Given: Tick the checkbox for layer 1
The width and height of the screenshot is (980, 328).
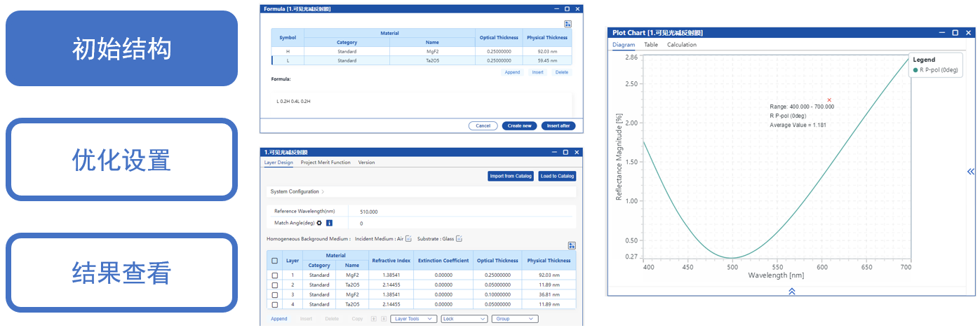Looking at the screenshot, I should tap(275, 275).
